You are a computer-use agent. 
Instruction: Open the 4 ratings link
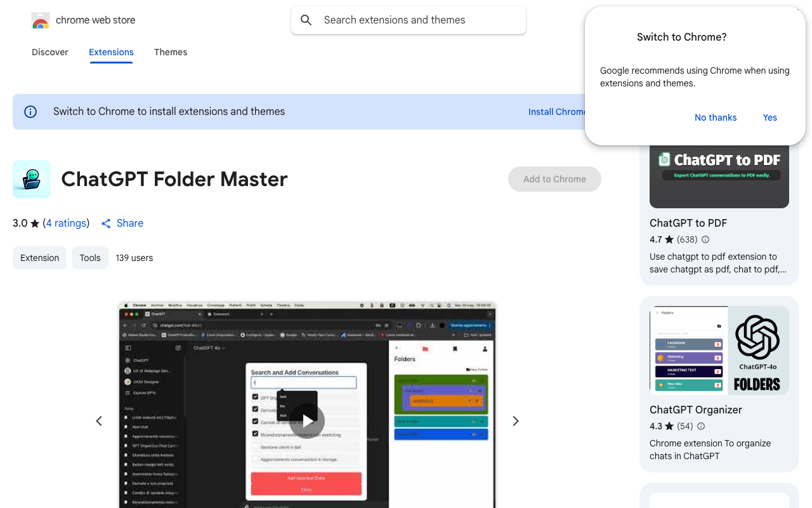(x=66, y=223)
